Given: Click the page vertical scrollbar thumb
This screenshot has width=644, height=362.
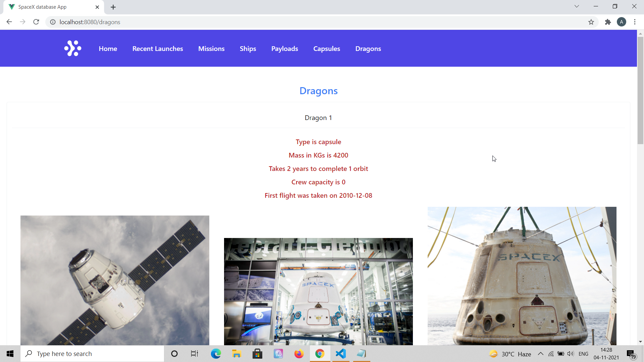Looking at the screenshot, I should [640, 90].
